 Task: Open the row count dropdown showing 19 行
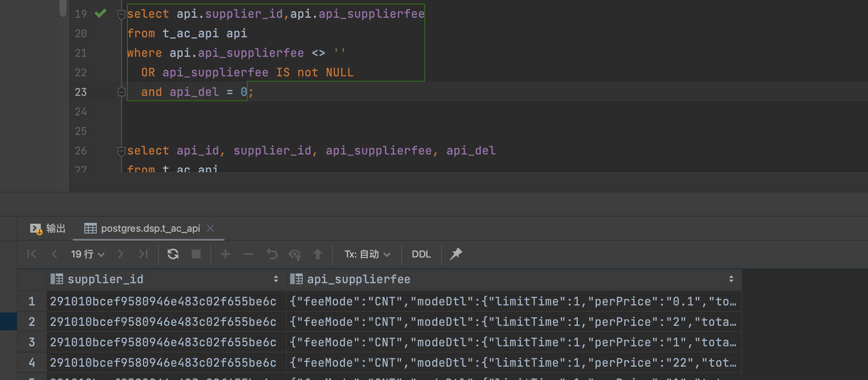click(88, 254)
